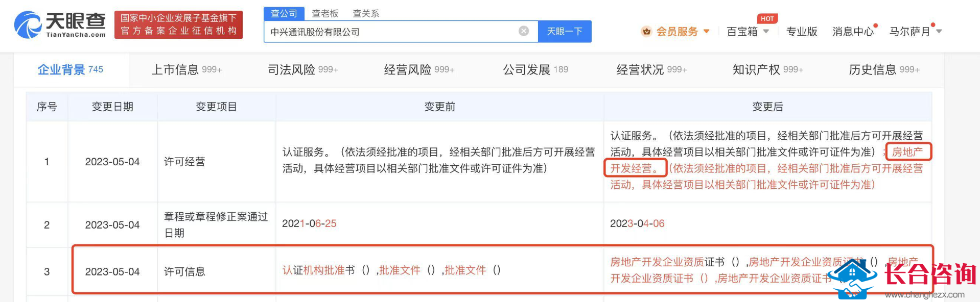Open the 知识产权 tab
This screenshot has height=302, width=980.
(x=768, y=70)
